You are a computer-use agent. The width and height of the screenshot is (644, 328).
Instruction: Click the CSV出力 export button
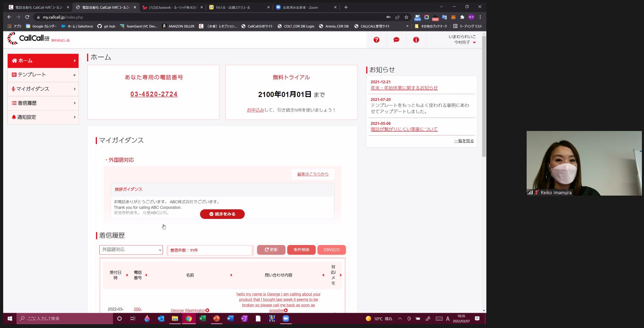coord(332,250)
